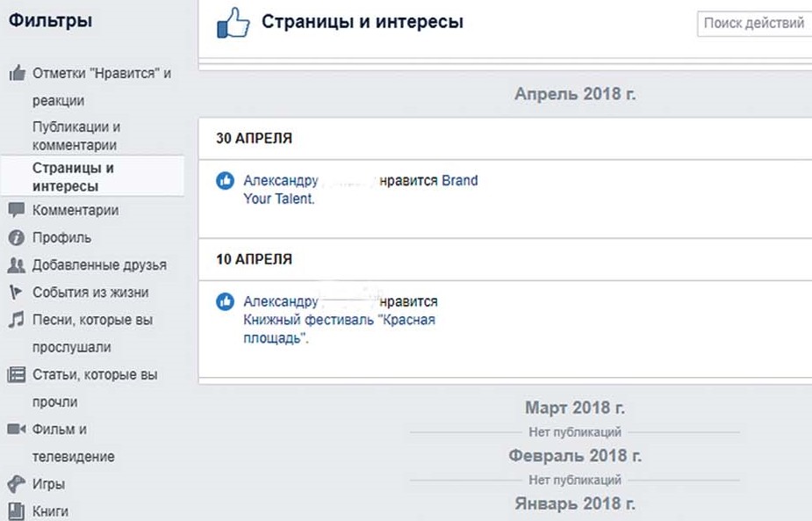
Task: Open the Добавленные друзья filter
Action: 99,265
